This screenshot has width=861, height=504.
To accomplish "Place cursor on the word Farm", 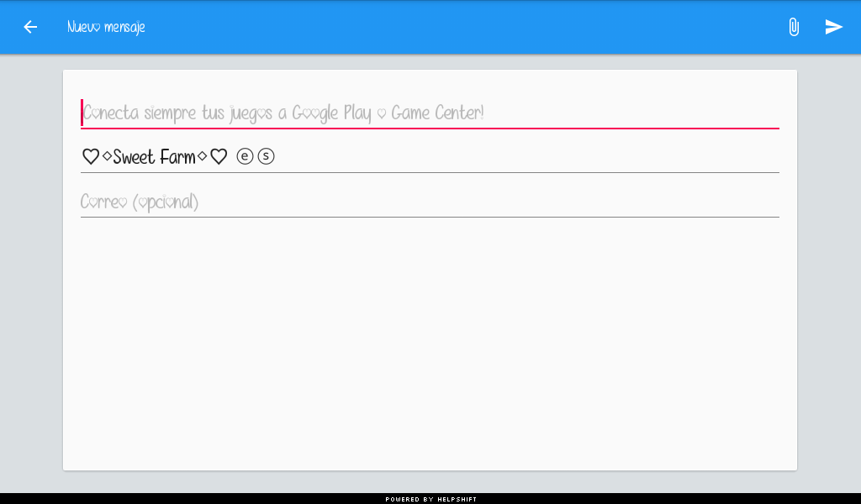I will pyautogui.click(x=178, y=157).
